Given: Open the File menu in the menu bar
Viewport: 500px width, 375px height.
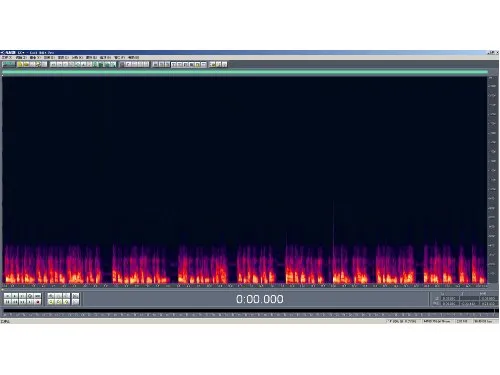Looking at the screenshot, I should pyautogui.click(x=6, y=58).
